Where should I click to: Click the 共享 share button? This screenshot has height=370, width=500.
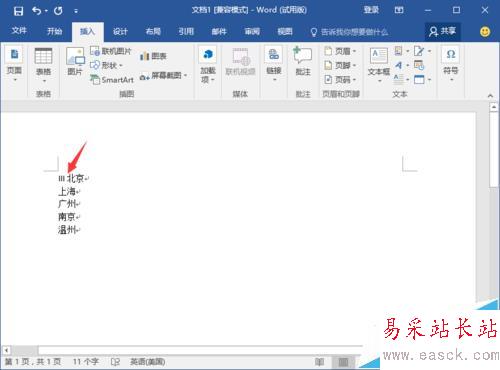pyautogui.click(x=443, y=31)
